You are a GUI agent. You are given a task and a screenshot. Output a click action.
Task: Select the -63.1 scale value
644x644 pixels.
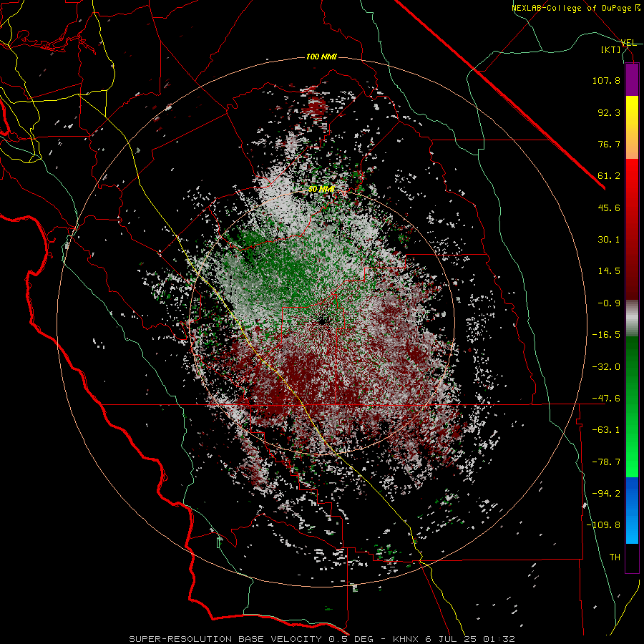point(606,430)
